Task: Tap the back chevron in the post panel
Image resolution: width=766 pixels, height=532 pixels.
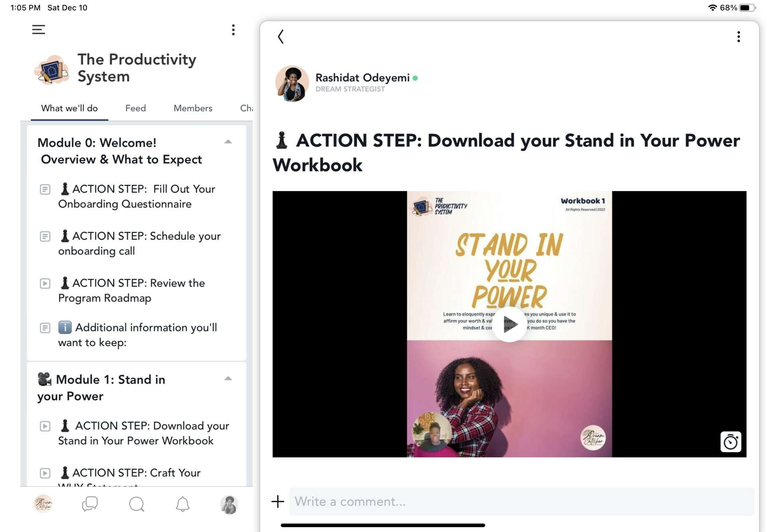Action: click(x=280, y=37)
